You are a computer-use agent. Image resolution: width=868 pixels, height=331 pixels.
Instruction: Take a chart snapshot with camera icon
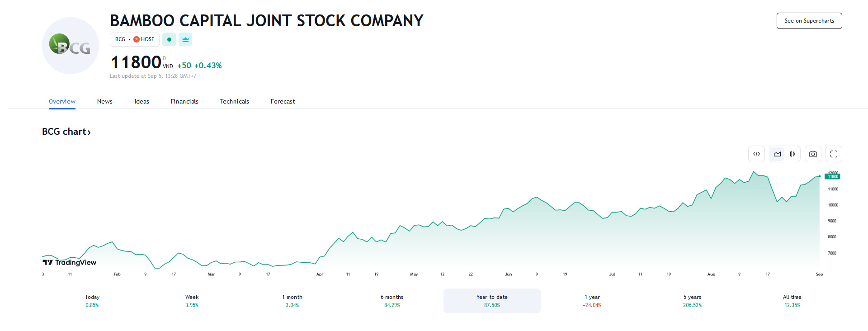pos(813,154)
